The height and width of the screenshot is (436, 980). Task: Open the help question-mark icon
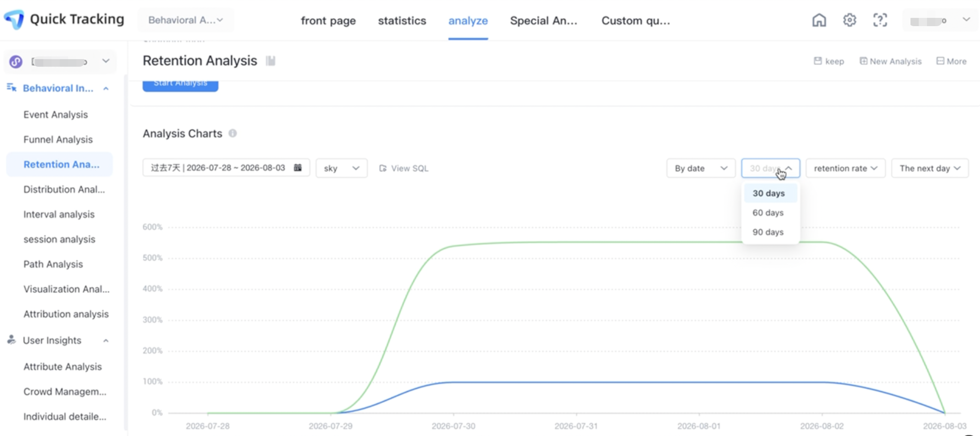click(x=880, y=20)
